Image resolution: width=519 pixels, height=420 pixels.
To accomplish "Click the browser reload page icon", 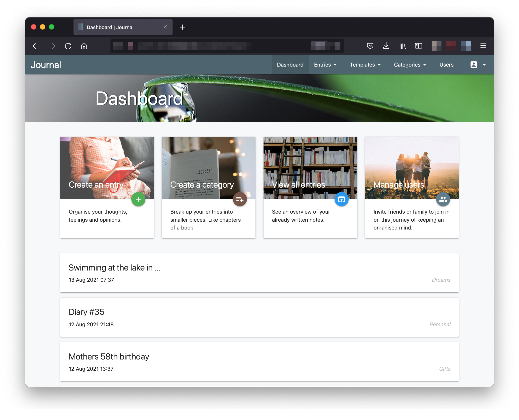I will coord(68,46).
